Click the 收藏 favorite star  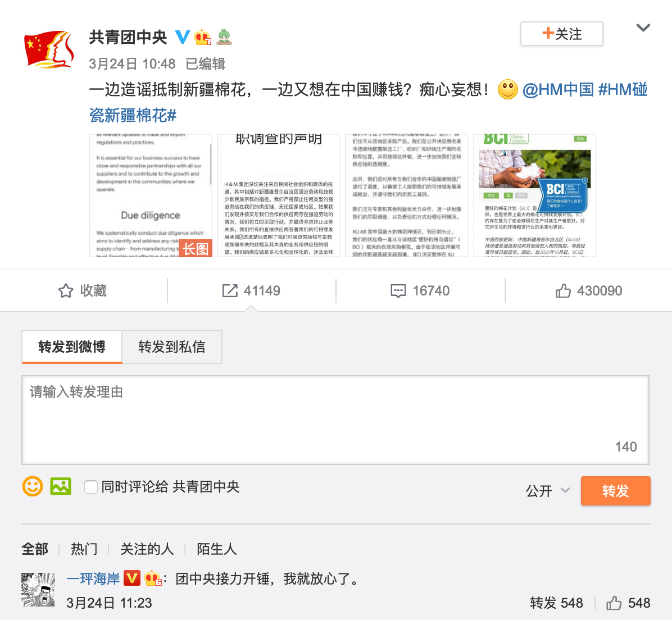tap(82, 290)
